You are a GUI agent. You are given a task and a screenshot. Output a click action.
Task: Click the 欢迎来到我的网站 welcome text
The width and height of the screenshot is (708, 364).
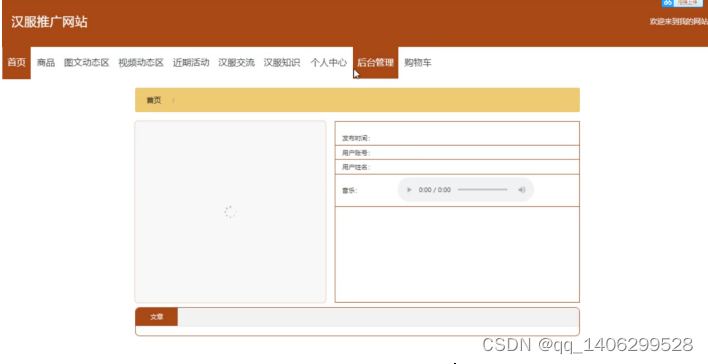(679, 22)
